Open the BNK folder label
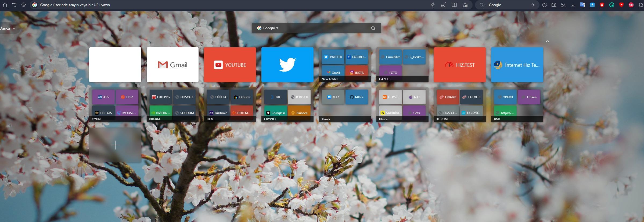644x222 pixels. (497, 119)
